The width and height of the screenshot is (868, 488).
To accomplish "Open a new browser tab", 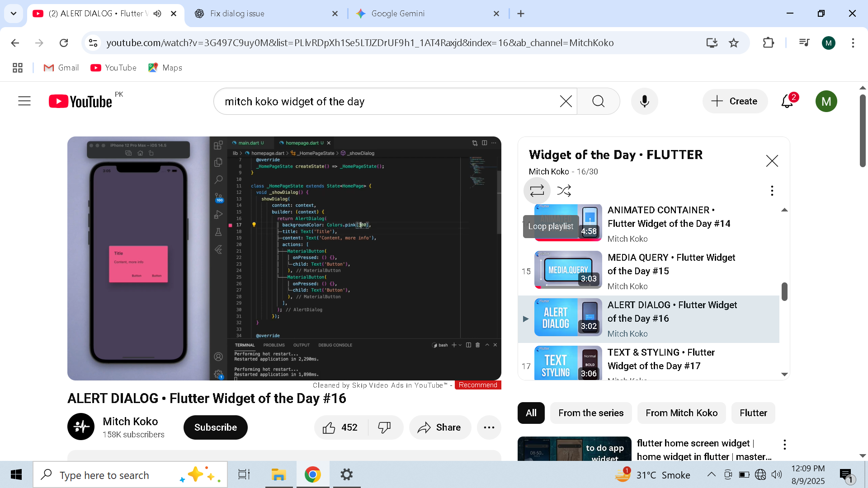I will pos(521,14).
